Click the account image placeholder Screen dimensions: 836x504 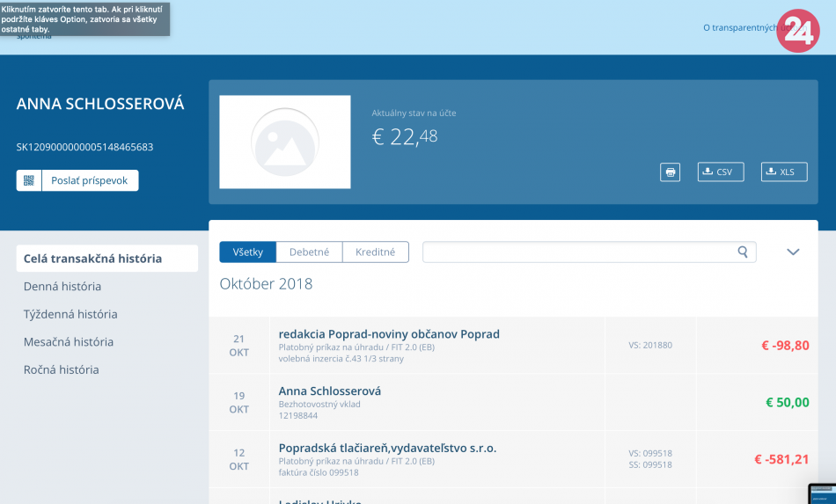[x=284, y=142]
